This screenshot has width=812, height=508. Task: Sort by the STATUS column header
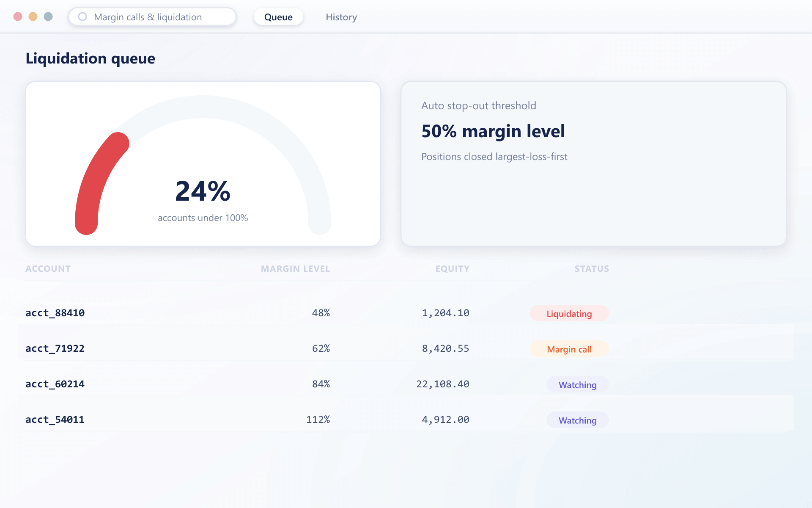(x=592, y=269)
